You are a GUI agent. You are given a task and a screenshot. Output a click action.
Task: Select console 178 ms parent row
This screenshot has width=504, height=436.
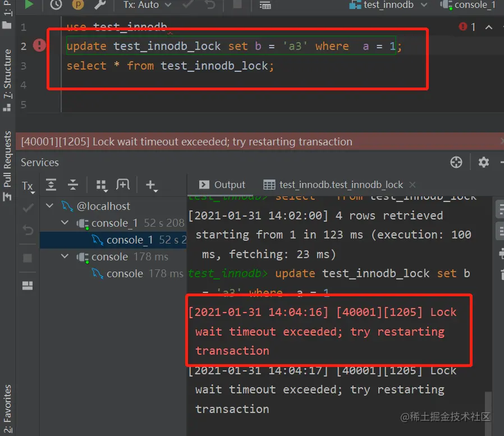(x=113, y=256)
